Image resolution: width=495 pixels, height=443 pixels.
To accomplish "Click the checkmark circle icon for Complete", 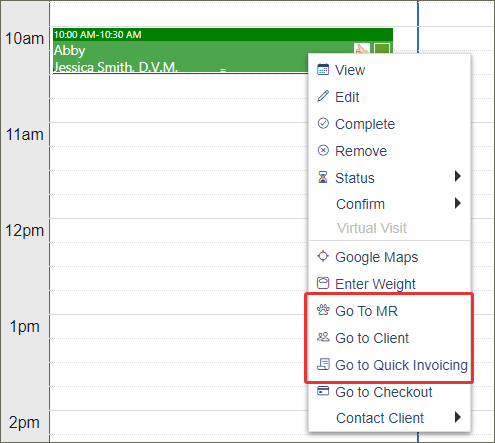I will click(x=323, y=123).
